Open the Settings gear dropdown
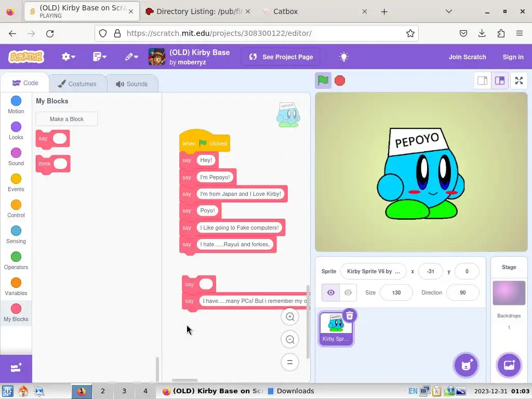Image resolution: width=532 pixels, height=399 pixels. click(x=68, y=57)
